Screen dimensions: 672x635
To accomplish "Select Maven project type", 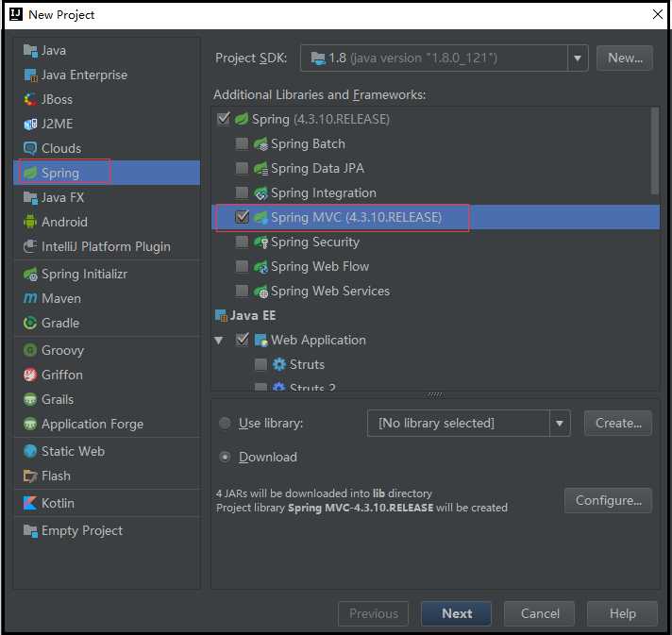I will 107,298.
